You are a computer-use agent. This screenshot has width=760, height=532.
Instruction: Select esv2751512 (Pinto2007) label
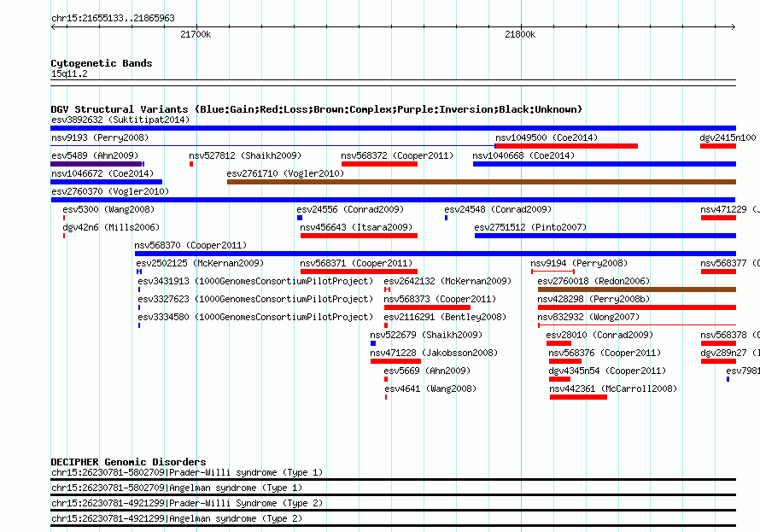click(x=530, y=227)
